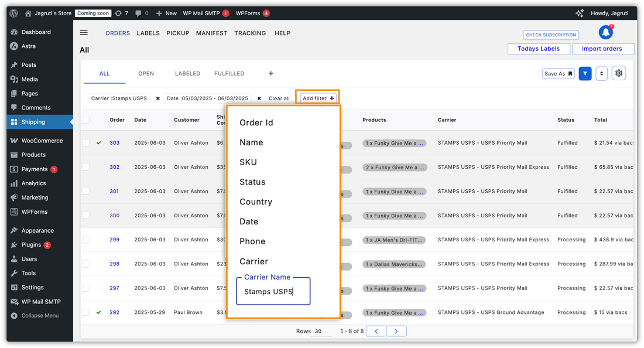
Task: Open order 292 link
Action: pyautogui.click(x=115, y=312)
